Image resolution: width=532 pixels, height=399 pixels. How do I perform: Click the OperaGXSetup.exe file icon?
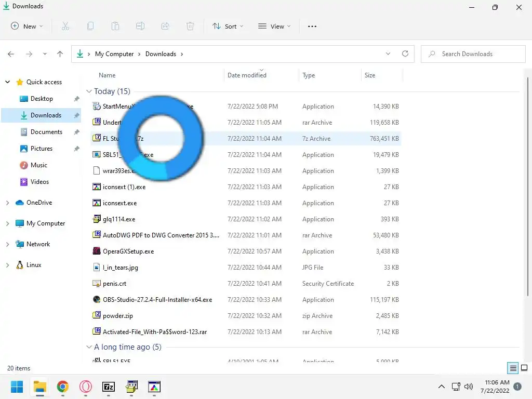pyautogui.click(x=97, y=251)
